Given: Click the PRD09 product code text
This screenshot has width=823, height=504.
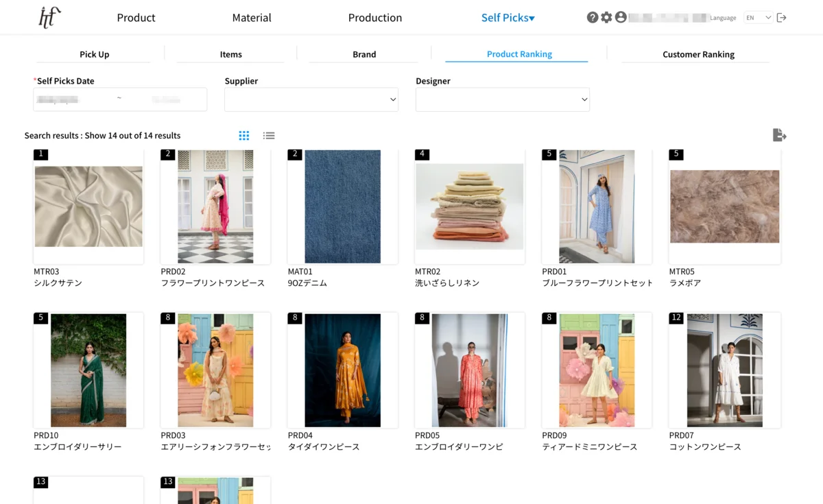Looking at the screenshot, I should (554, 435).
